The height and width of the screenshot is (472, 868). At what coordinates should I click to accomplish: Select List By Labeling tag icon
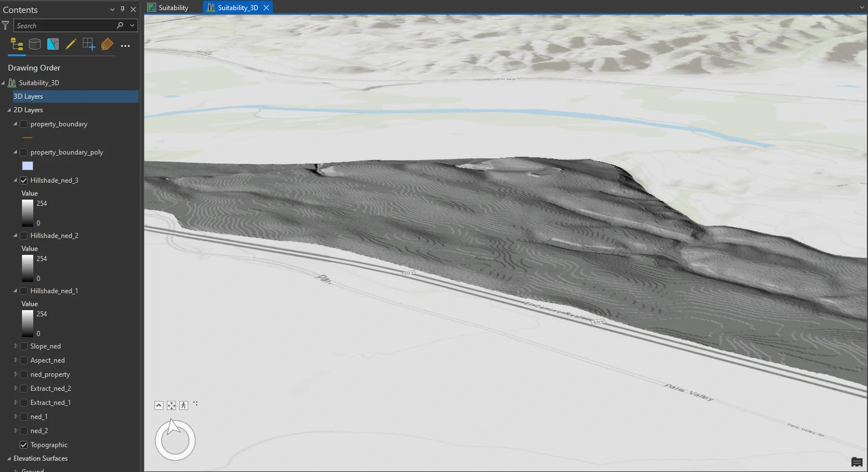coord(107,45)
